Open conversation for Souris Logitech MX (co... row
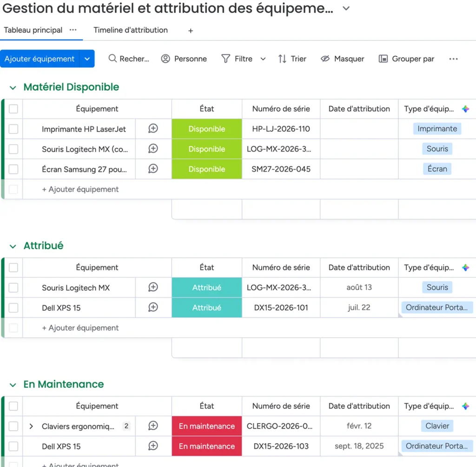The height and width of the screenshot is (467, 476). [x=153, y=148]
